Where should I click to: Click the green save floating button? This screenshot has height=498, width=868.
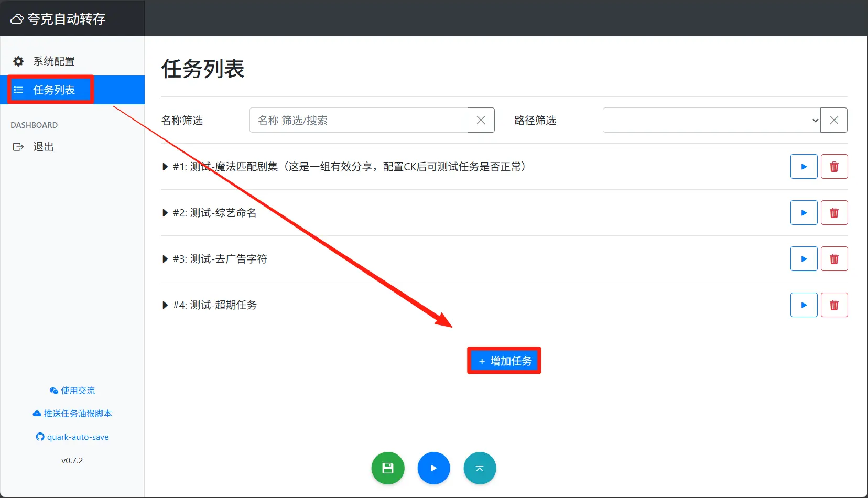click(x=388, y=468)
